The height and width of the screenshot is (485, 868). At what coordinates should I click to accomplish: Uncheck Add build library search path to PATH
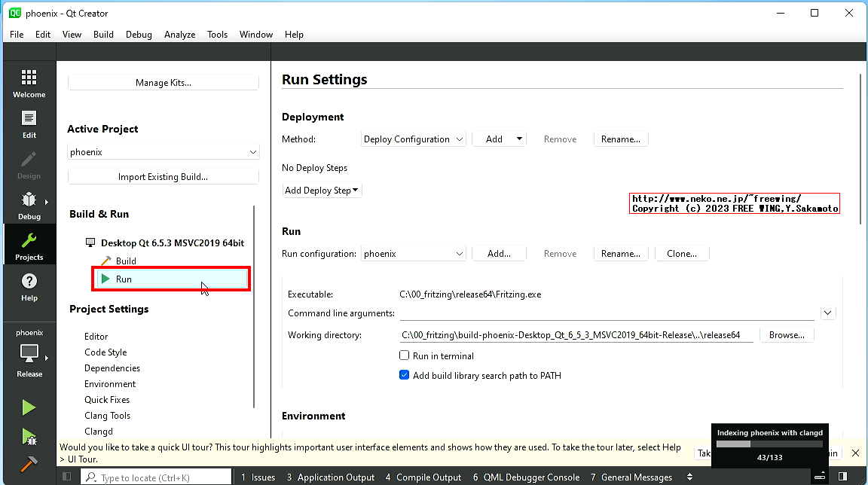click(x=404, y=375)
